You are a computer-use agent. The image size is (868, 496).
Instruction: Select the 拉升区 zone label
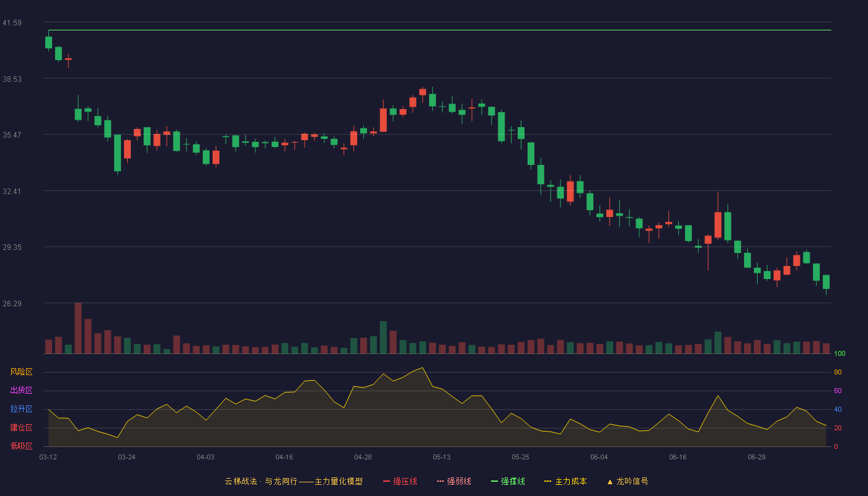(21, 409)
